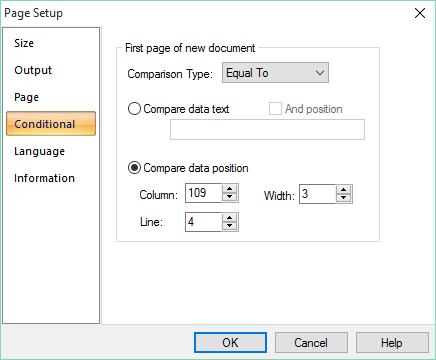Click the Line value field

[x=203, y=222]
